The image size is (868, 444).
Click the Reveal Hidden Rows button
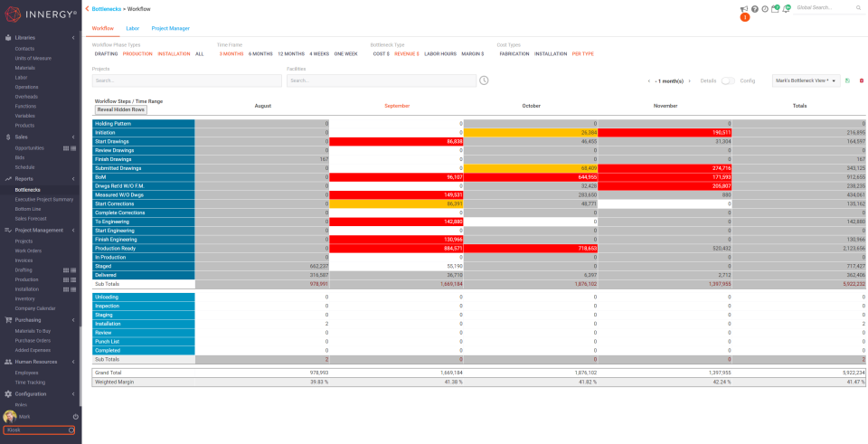point(120,109)
